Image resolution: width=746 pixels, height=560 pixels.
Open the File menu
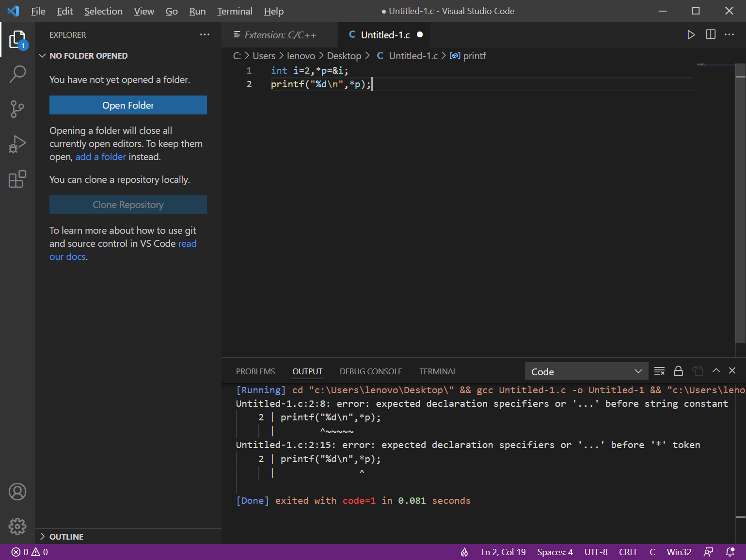(x=38, y=11)
